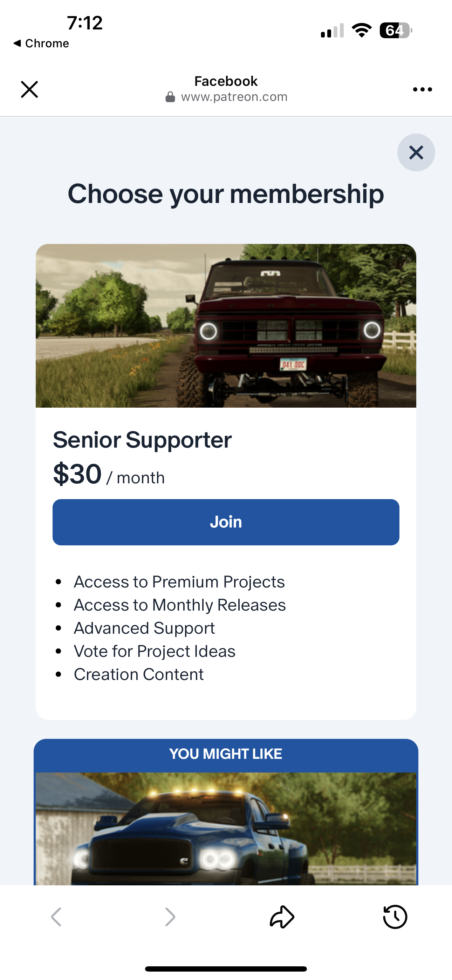Tap the Senior Supporter tier title
The width and height of the screenshot is (452, 980).
pyautogui.click(x=142, y=440)
